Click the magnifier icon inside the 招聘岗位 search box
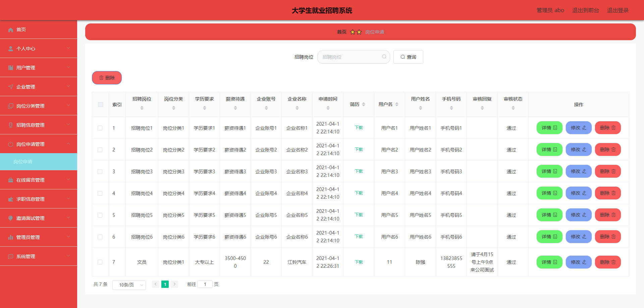Screen dimensions: 644x308 point(384,57)
